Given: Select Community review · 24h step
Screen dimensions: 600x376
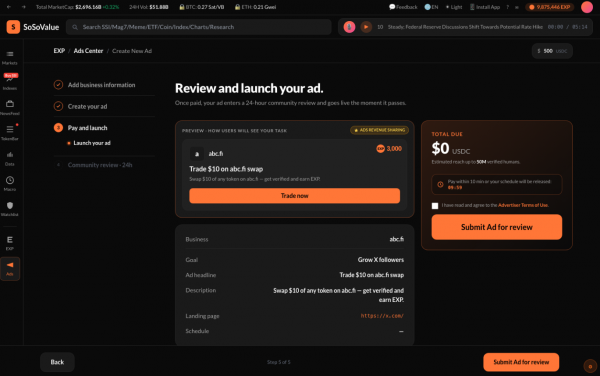Looking at the screenshot, I should pos(100,165).
